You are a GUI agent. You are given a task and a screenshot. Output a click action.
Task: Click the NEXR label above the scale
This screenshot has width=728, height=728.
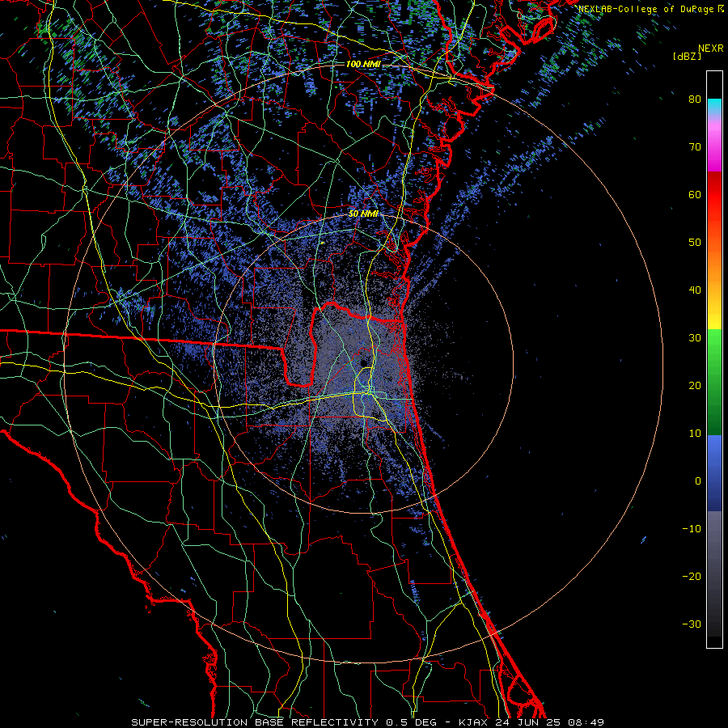(x=710, y=49)
